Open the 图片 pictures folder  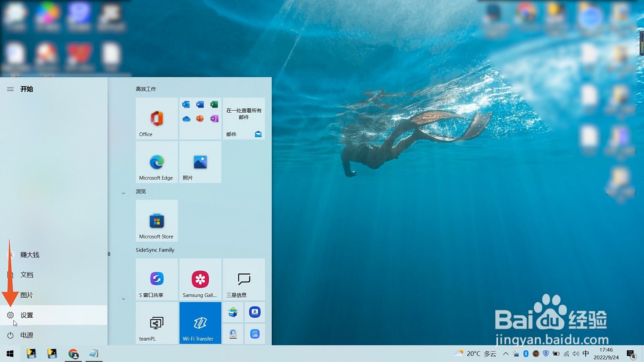pos(54,295)
